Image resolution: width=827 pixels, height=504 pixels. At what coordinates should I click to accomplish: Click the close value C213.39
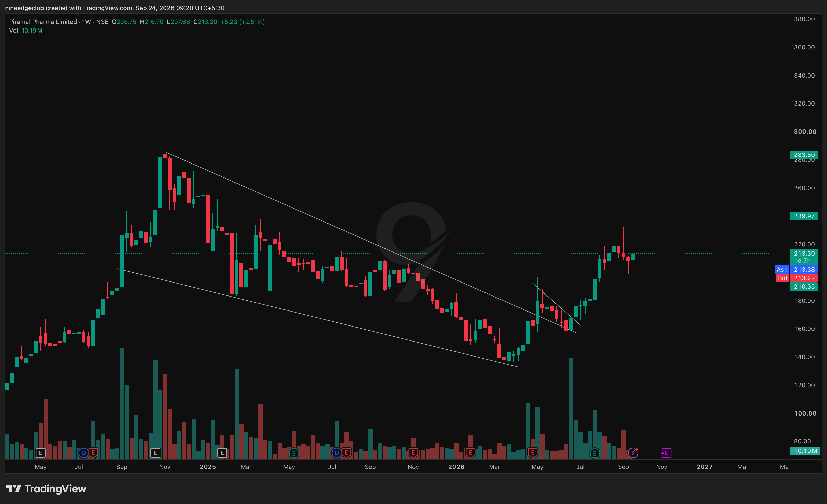coord(205,22)
